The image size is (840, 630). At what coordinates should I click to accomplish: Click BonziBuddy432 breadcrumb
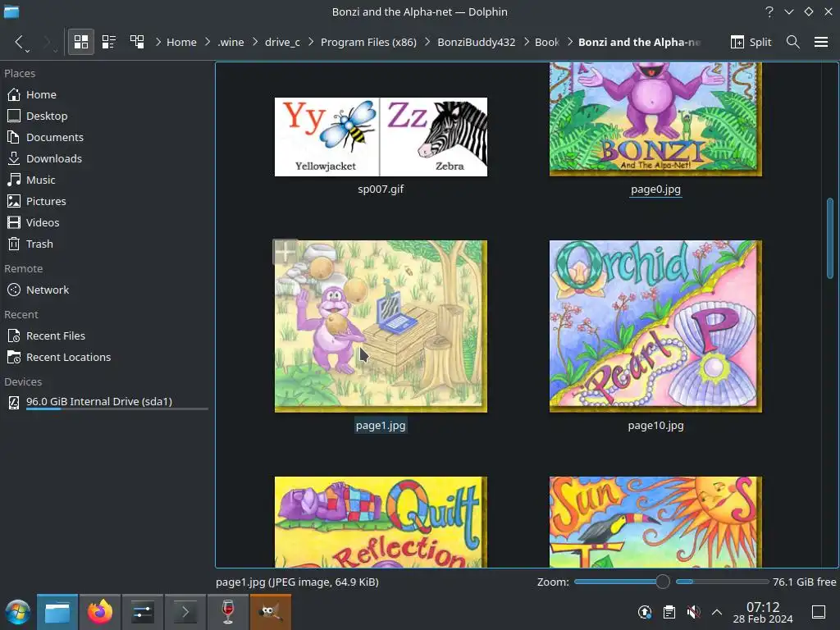[x=477, y=42]
